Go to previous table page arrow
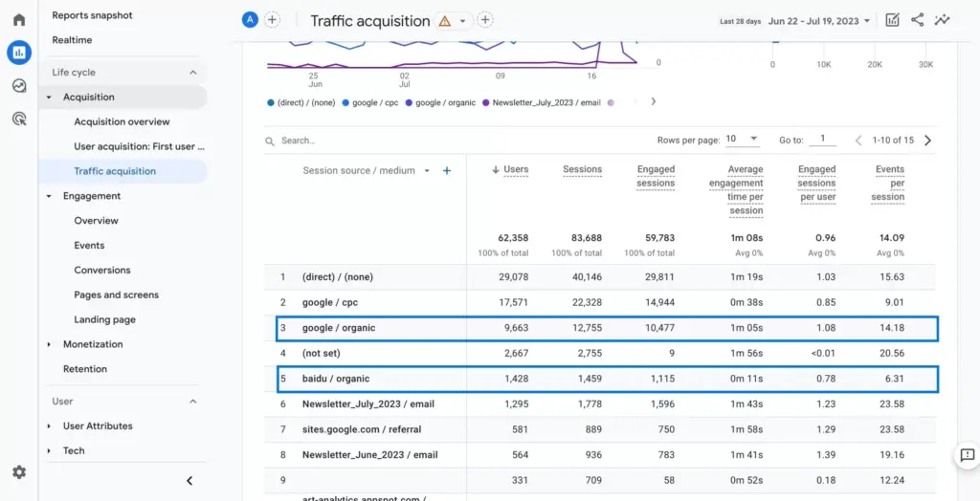The width and height of the screenshot is (980, 501). [858, 141]
